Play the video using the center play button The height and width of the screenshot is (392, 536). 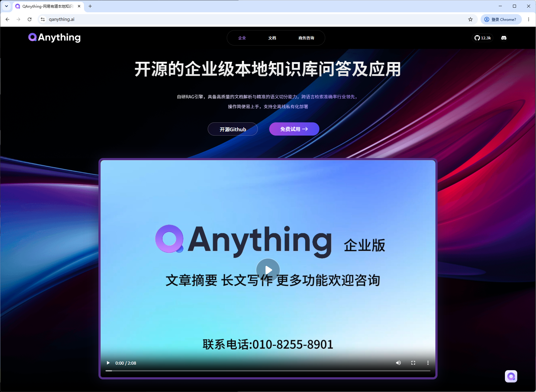point(268,270)
